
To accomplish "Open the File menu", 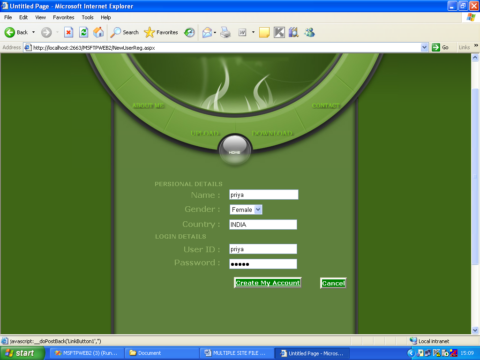I will tap(8, 17).
